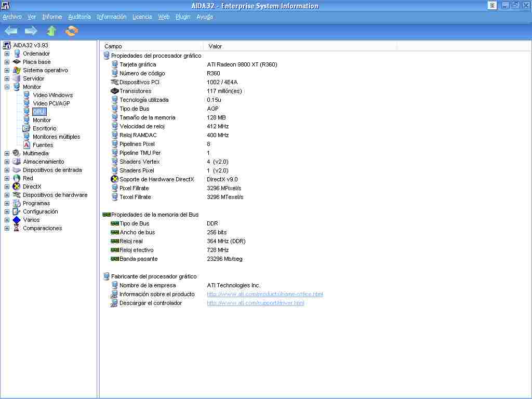532x399 pixels.
Task: Click the Tarjeta gráfica row
Action: (x=194, y=64)
